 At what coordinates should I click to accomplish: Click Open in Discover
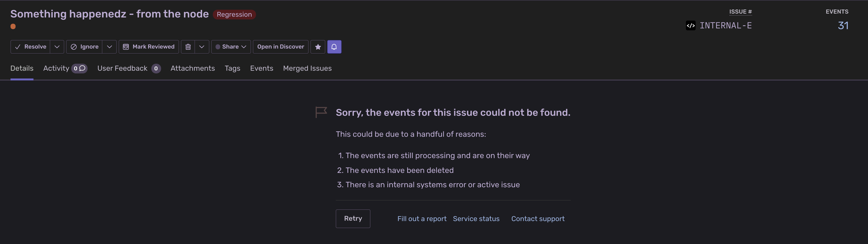point(280,47)
